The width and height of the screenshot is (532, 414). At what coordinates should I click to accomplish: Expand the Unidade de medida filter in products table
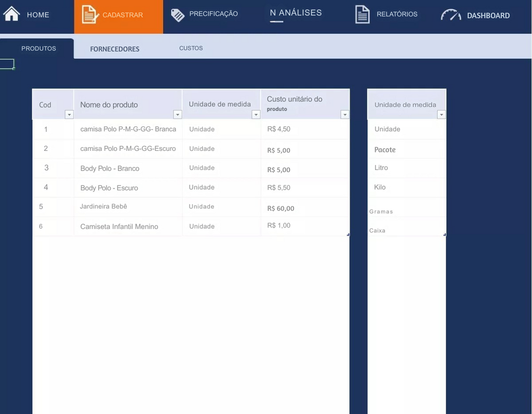256,115
